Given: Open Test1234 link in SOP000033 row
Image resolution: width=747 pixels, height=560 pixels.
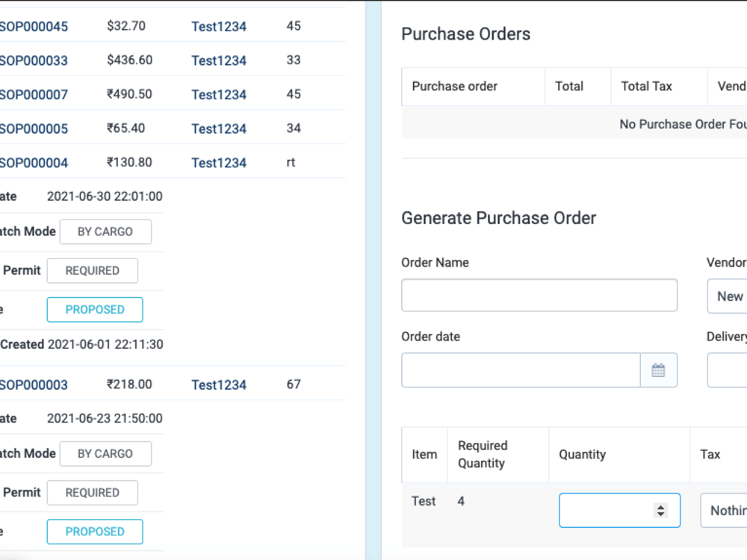Looking at the screenshot, I should pos(219,60).
